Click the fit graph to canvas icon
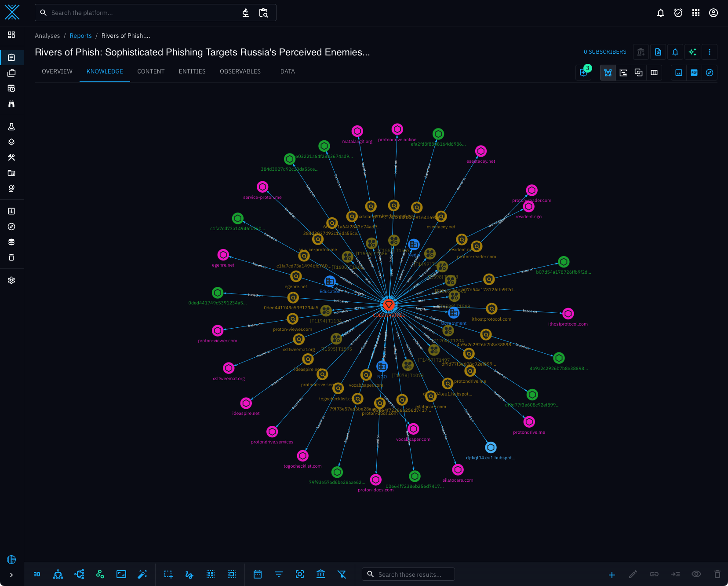This screenshot has width=728, height=586. pyautogui.click(x=121, y=574)
